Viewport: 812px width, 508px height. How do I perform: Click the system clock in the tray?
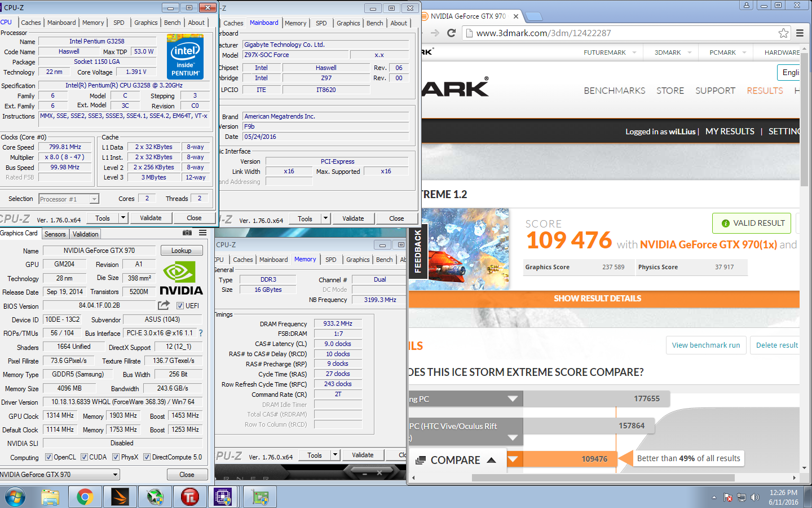(x=783, y=497)
